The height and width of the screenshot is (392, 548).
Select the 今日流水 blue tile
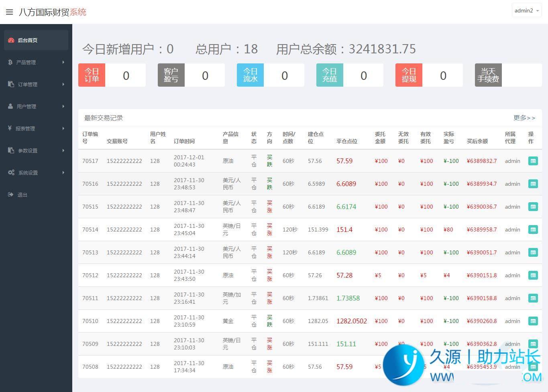tap(250, 75)
